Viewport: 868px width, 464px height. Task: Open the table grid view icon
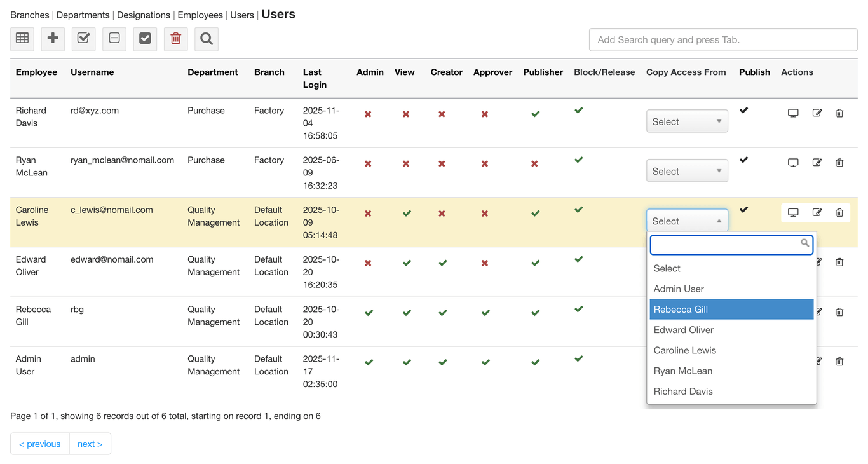pyautogui.click(x=22, y=39)
